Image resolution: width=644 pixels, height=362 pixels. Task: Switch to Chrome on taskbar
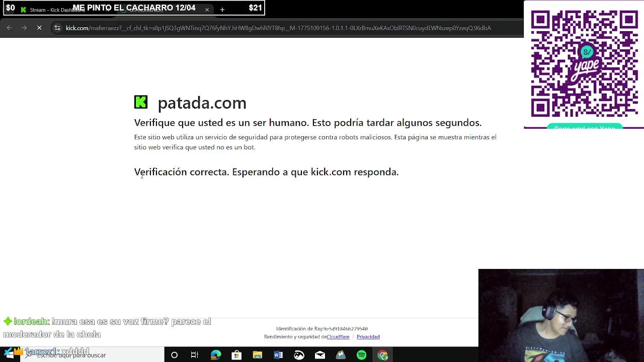(x=383, y=355)
